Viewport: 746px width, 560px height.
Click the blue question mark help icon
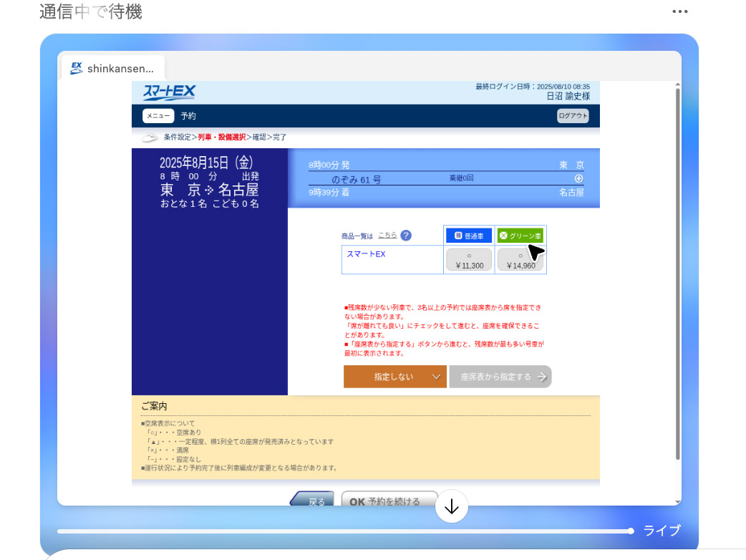point(406,236)
